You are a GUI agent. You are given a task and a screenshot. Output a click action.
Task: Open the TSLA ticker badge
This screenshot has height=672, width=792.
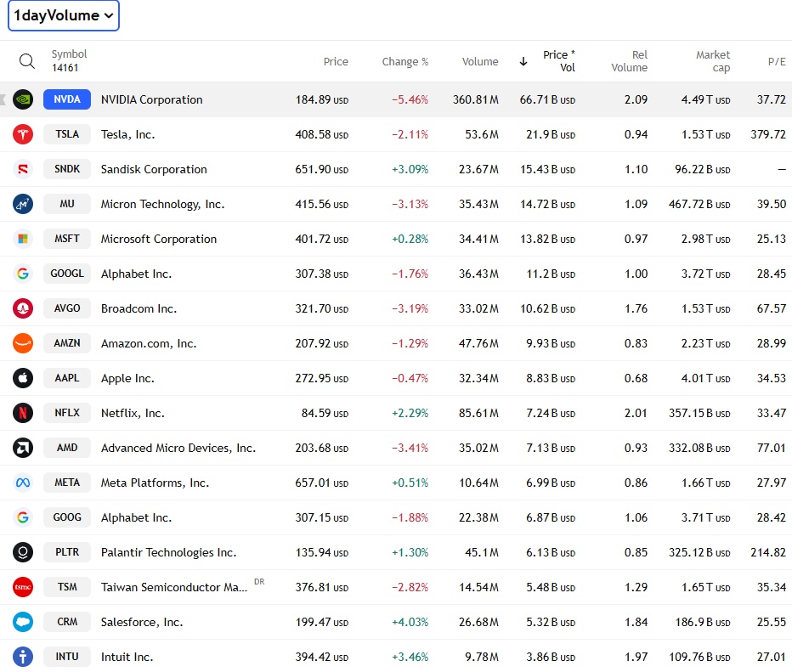point(67,134)
